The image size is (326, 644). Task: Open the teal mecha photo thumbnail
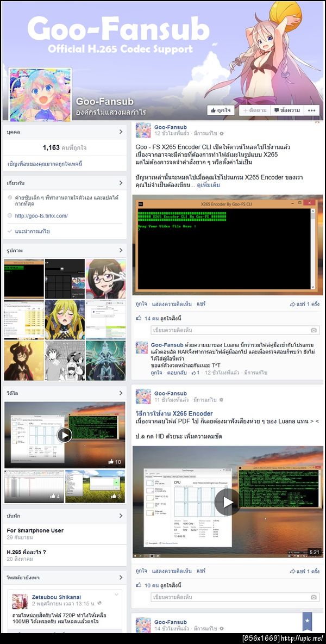coord(105,360)
